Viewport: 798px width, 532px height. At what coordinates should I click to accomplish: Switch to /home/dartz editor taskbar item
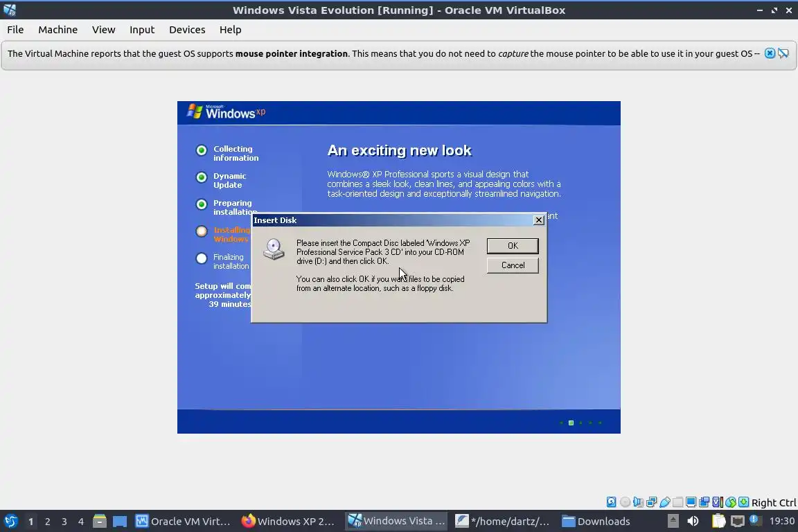pos(502,522)
